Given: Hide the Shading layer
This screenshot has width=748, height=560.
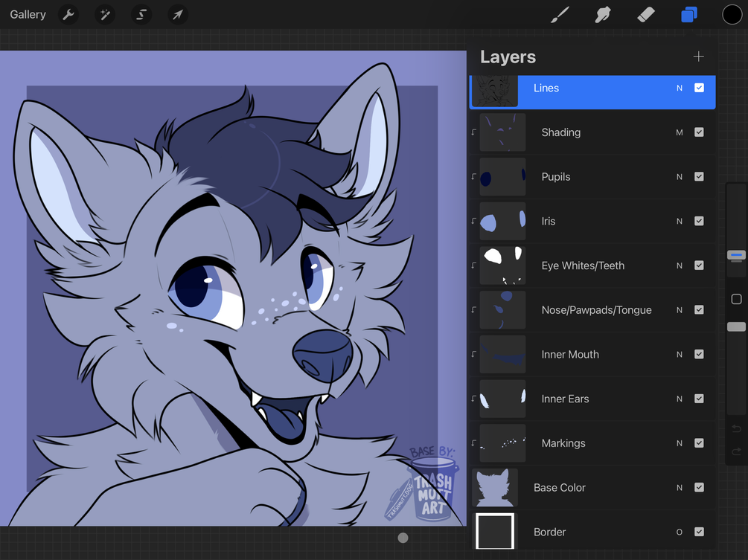Looking at the screenshot, I should click(x=699, y=132).
